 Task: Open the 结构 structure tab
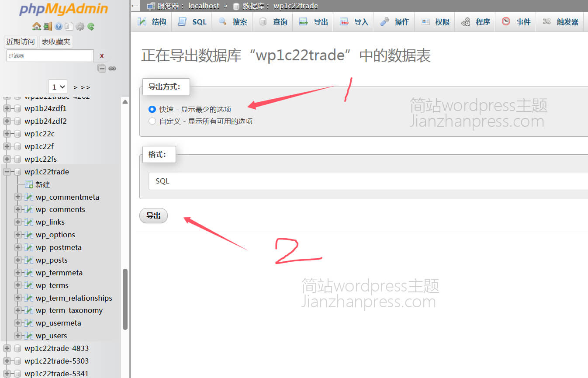click(x=152, y=22)
